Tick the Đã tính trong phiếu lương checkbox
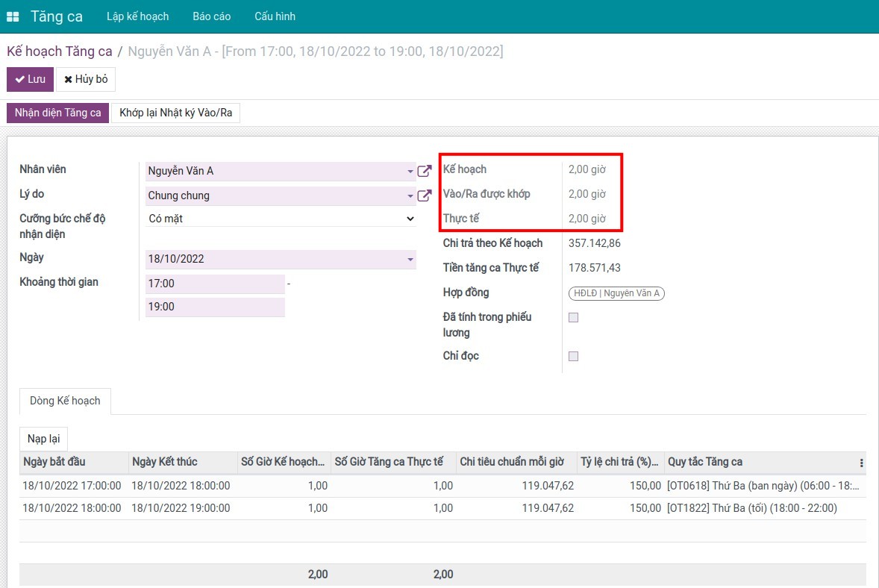This screenshot has width=879, height=588. point(573,317)
